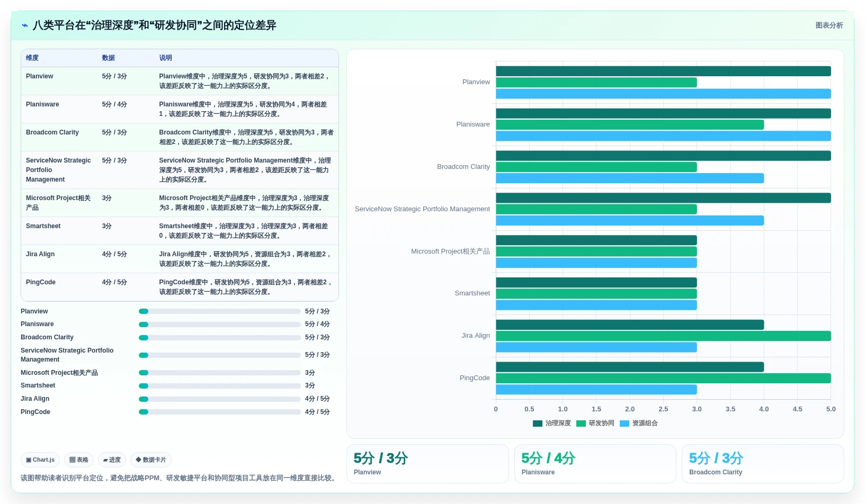Click the PingCode 治理深度 dark green bar
The height and width of the screenshot is (504, 865).
pos(630,367)
